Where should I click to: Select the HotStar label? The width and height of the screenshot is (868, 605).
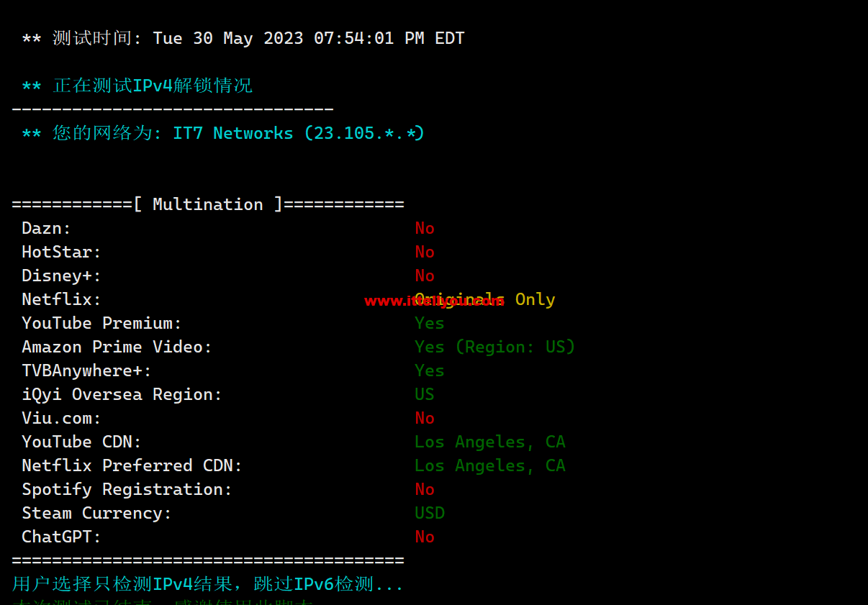click(x=62, y=252)
